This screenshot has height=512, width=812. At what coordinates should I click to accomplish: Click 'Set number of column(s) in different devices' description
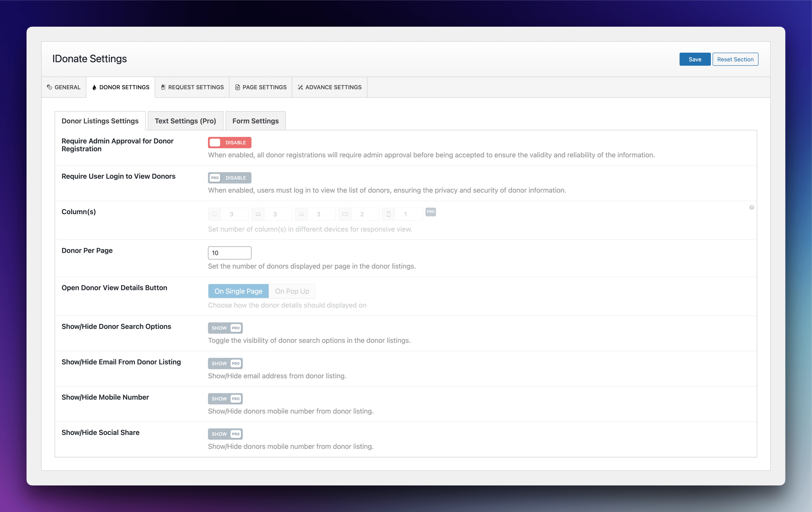(x=310, y=229)
